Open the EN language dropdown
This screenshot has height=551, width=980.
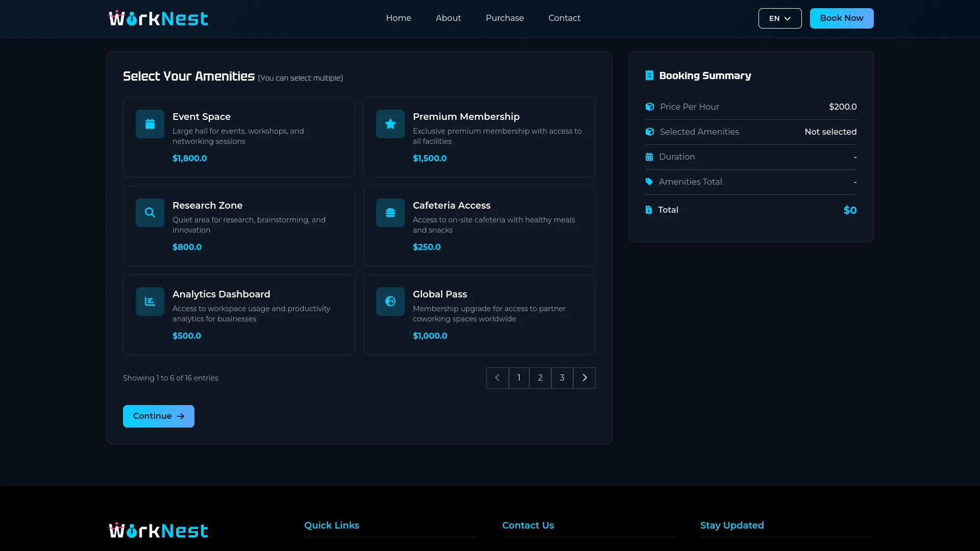click(x=780, y=18)
